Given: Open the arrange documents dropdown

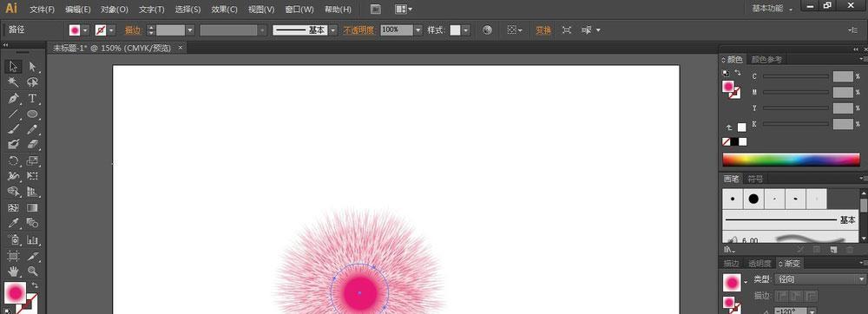Looking at the screenshot, I should (x=404, y=10).
